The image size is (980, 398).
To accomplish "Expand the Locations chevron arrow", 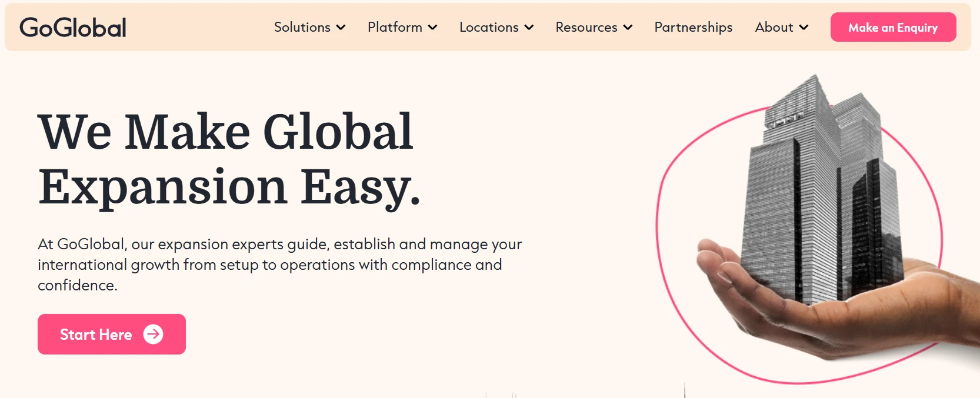I will [529, 28].
